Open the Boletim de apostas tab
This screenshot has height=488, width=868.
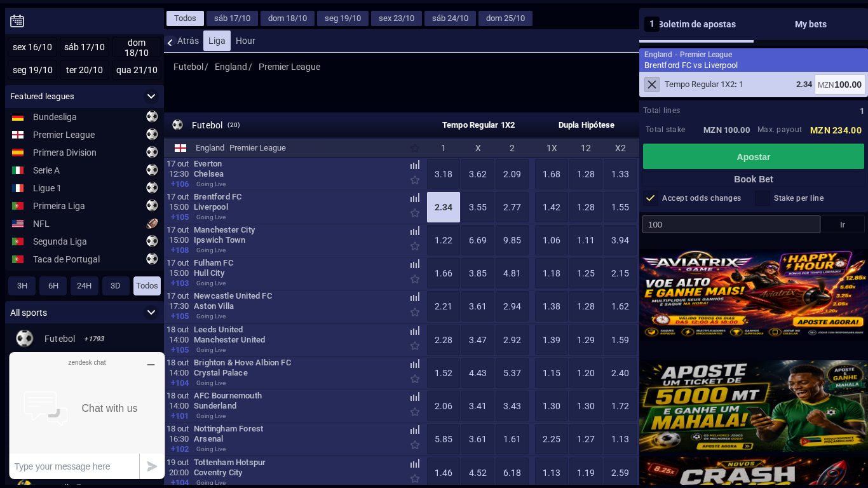(696, 24)
